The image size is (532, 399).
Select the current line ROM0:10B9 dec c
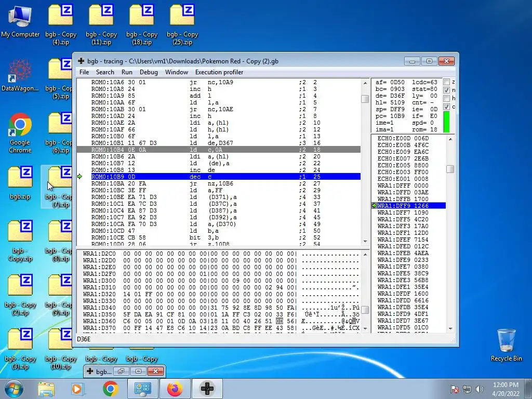click(225, 177)
